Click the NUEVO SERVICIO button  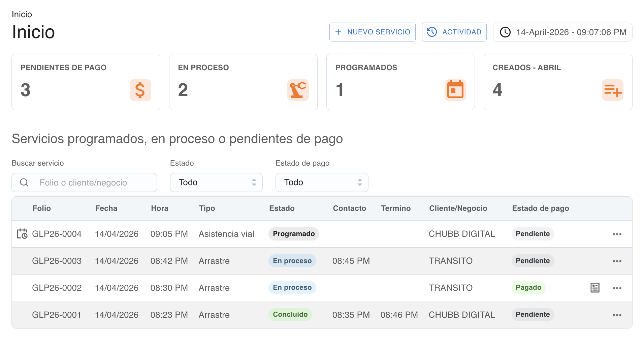[x=372, y=32]
